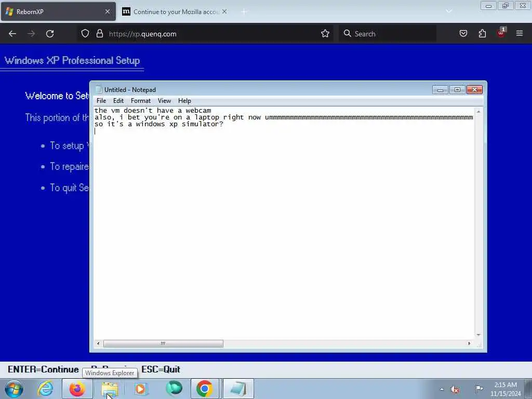532x399 pixels.
Task: Expand the list all tabs chevron
Action: coord(449,11)
